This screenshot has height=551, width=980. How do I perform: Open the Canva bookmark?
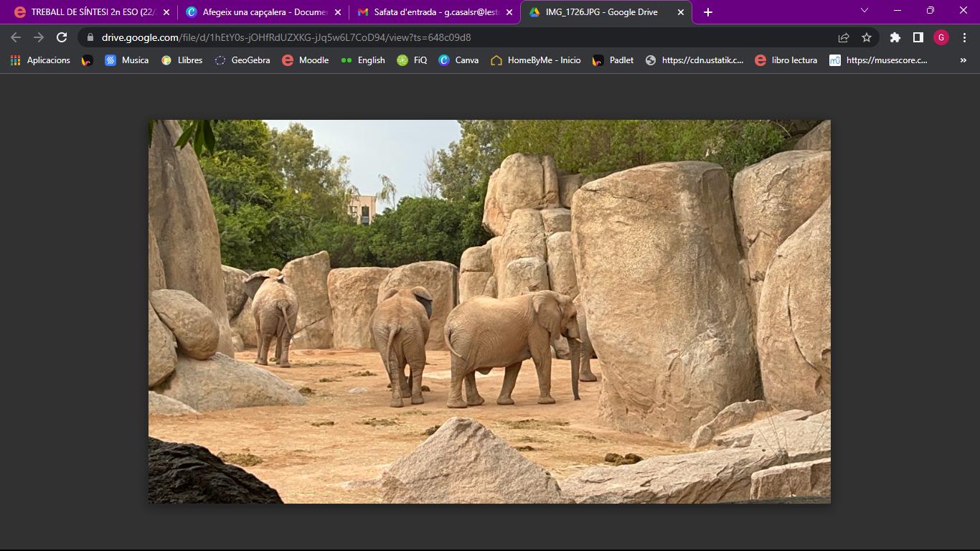click(x=458, y=60)
